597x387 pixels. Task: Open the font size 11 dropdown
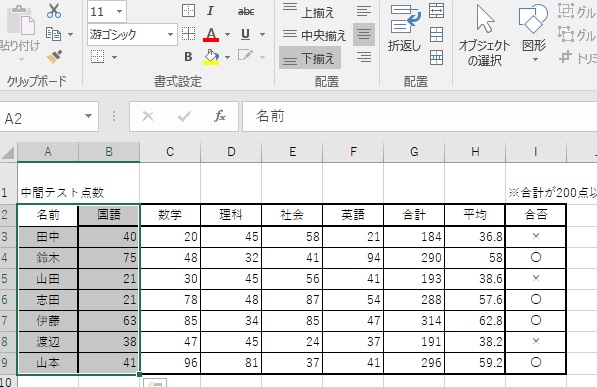click(120, 11)
